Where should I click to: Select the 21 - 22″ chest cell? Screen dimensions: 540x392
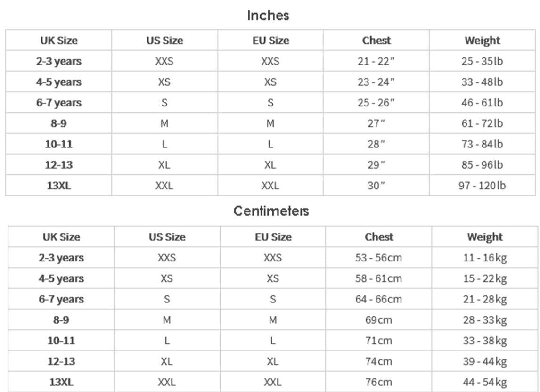[376, 61]
